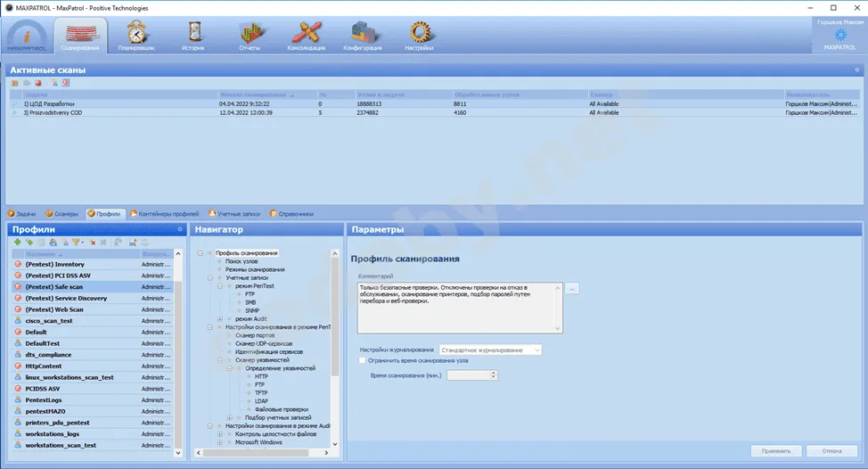Open the Конфигурация section icon
The image size is (868, 469).
(363, 34)
